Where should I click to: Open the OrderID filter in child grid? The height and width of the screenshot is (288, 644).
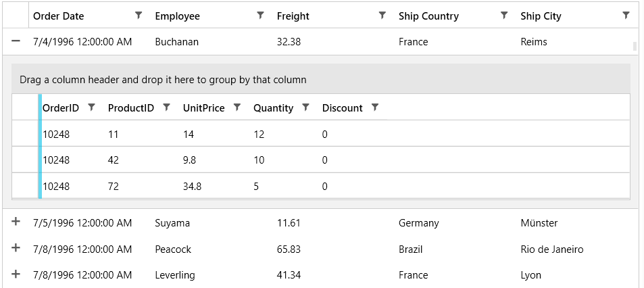(92, 107)
